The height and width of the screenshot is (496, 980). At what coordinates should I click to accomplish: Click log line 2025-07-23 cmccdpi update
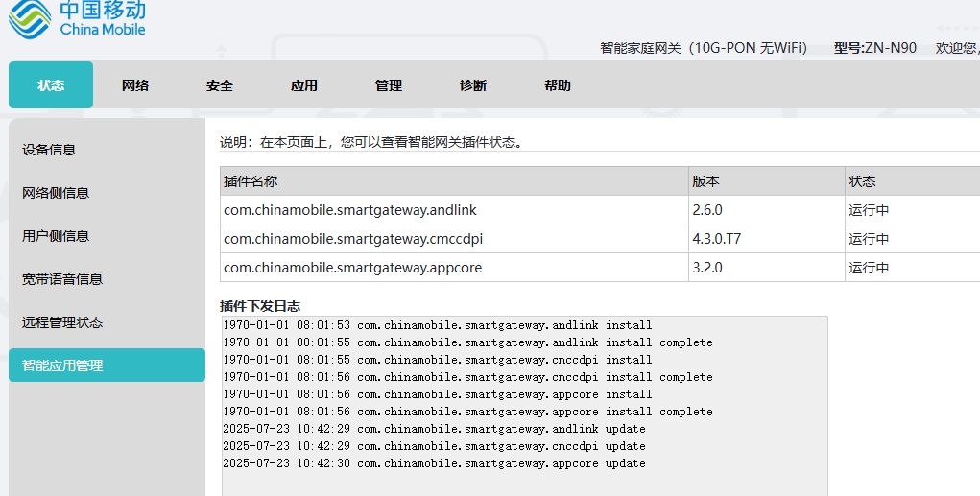[x=435, y=446]
